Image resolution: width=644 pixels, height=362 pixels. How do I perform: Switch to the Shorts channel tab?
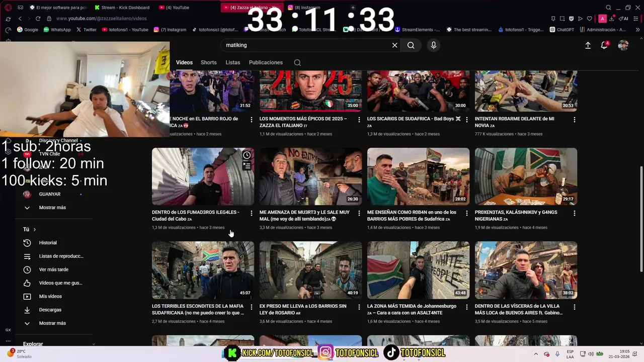[208, 62]
